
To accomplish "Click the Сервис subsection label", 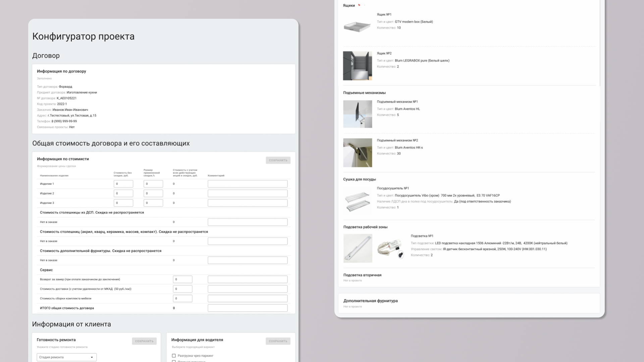I will [46, 270].
